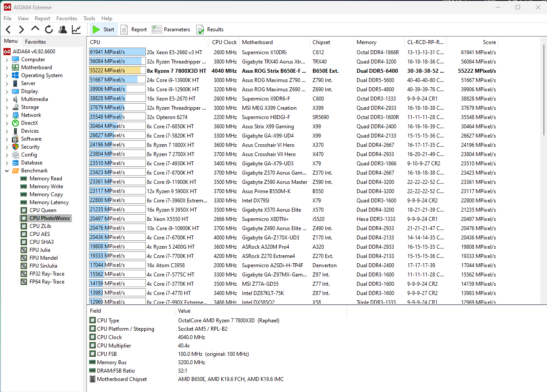The height and width of the screenshot is (392, 547).
Task: Expand the Operating System tree node
Action: (7, 75)
